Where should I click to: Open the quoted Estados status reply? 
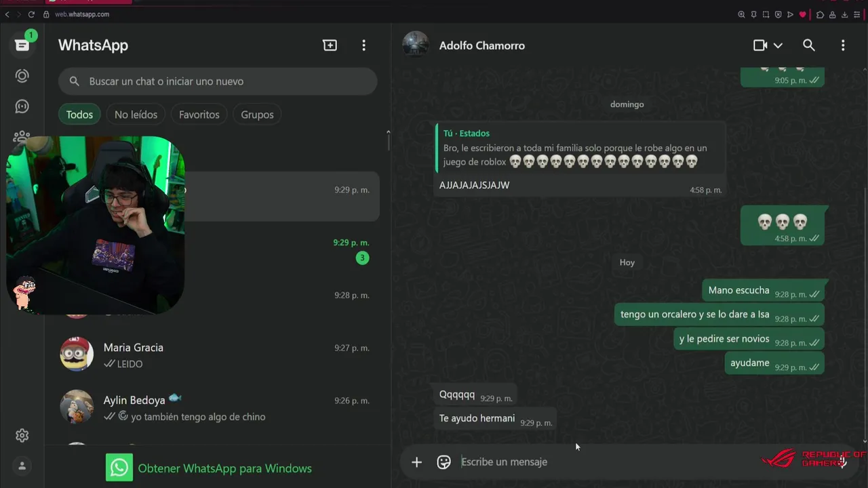click(580, 148)
